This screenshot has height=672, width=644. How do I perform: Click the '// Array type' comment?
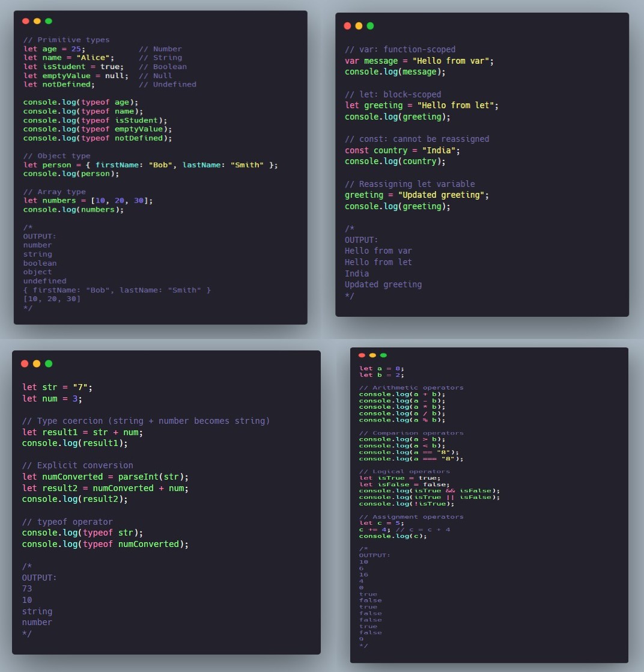coord(55,192)
